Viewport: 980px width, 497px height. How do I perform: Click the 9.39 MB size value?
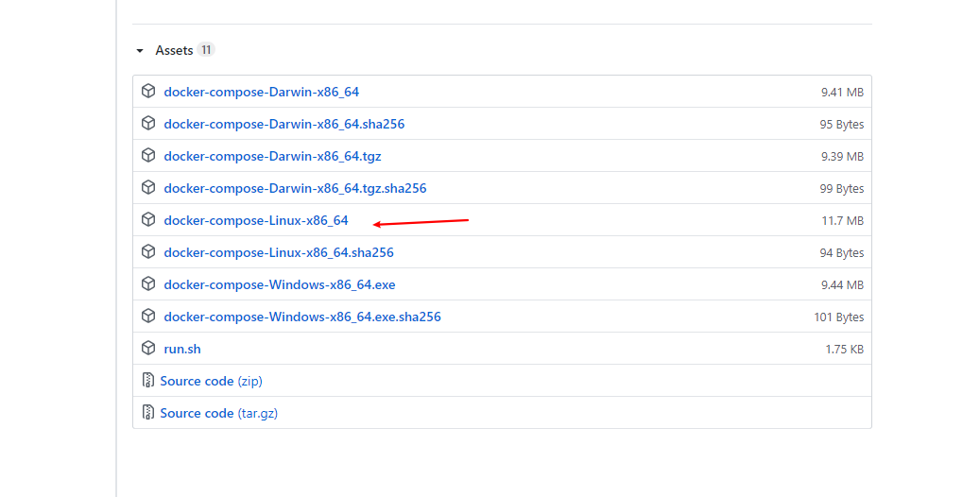[842, 156]
